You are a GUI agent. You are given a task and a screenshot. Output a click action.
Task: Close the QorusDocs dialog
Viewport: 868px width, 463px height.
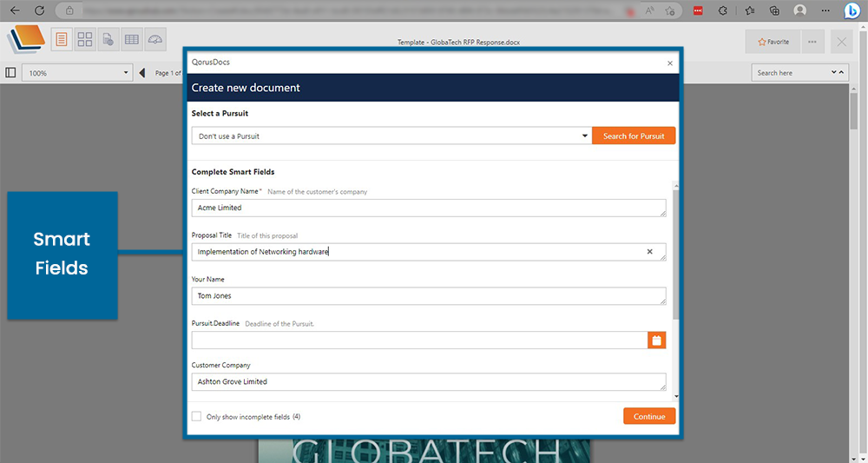tap(670, 63)
